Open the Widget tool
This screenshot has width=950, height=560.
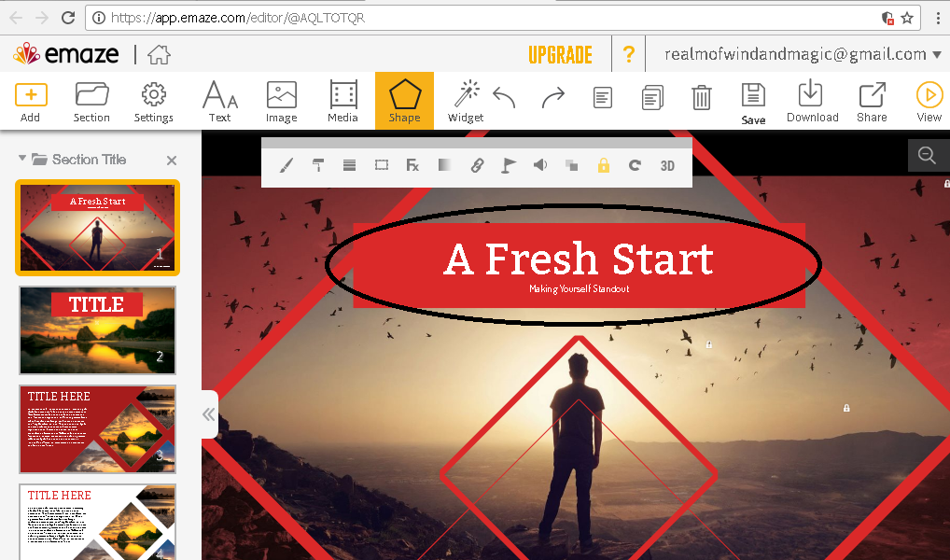pyautogui.click(x=466, y=101)
